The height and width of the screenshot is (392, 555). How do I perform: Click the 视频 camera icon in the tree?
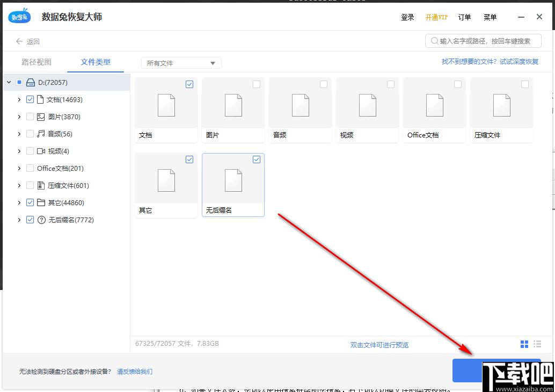[41, 151]
